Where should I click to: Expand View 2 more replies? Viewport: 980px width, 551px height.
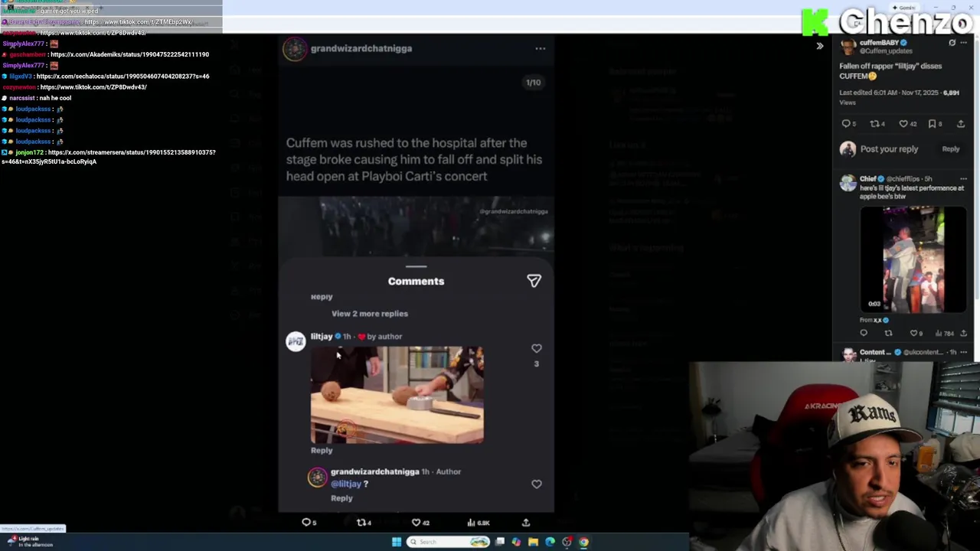click(370, 314)
